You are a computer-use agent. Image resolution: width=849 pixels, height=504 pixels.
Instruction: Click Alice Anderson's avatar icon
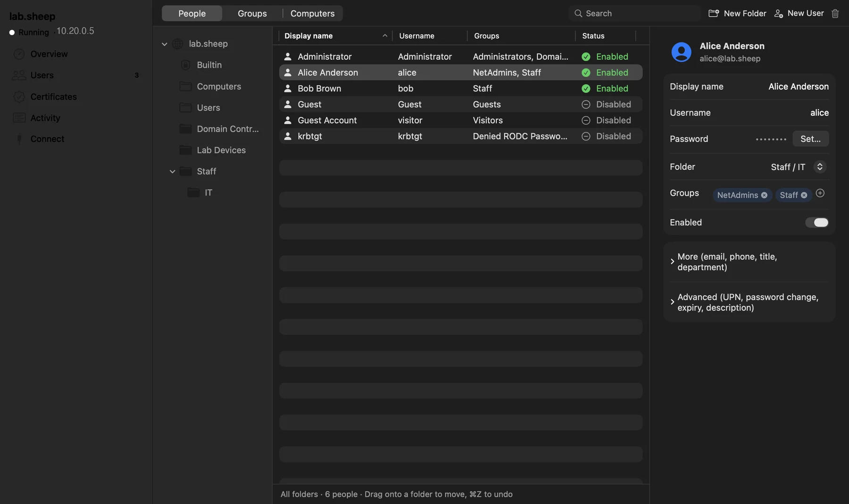click(681, 52)
